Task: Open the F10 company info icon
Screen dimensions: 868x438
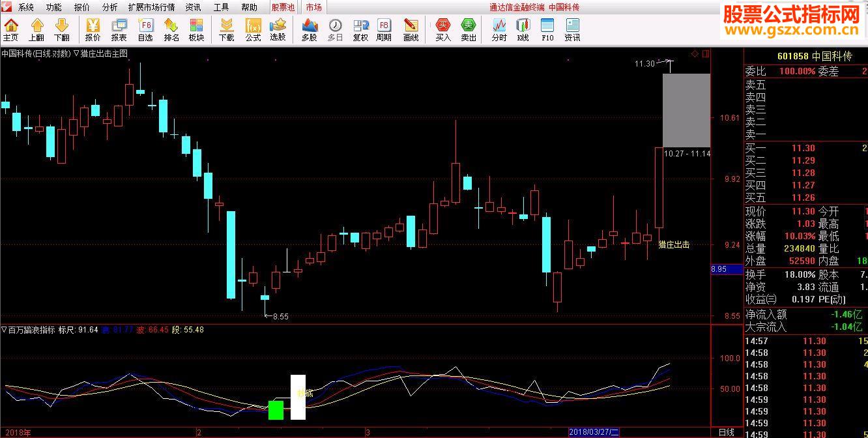Action: click(x=547, y=30)
